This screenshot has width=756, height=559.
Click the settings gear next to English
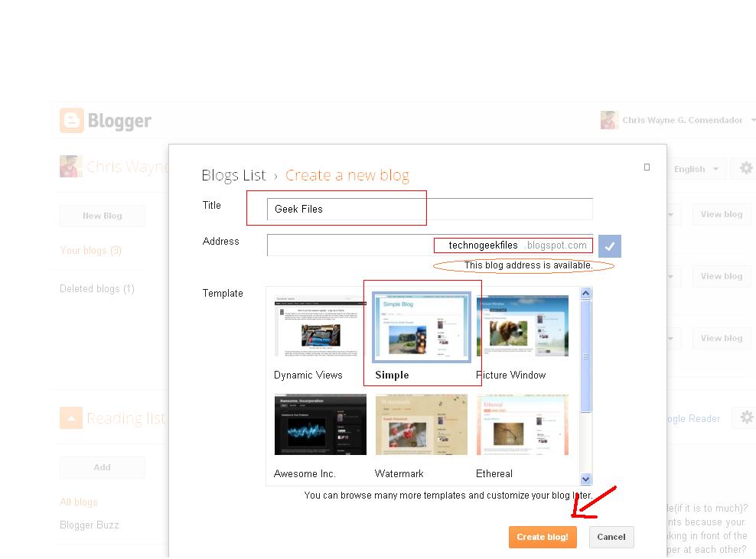(746, 168)
